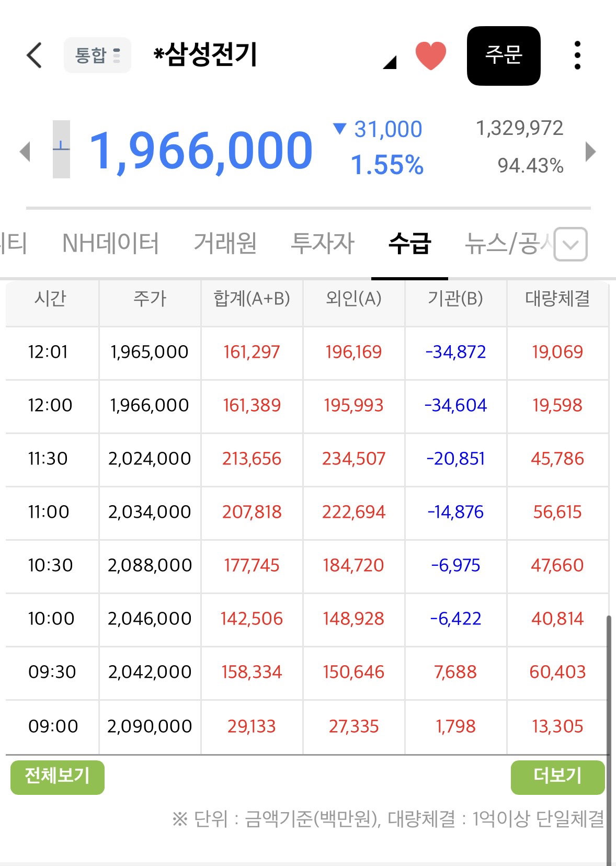
Task: Show previous stock with left triangle arrow
Action: 25,152
